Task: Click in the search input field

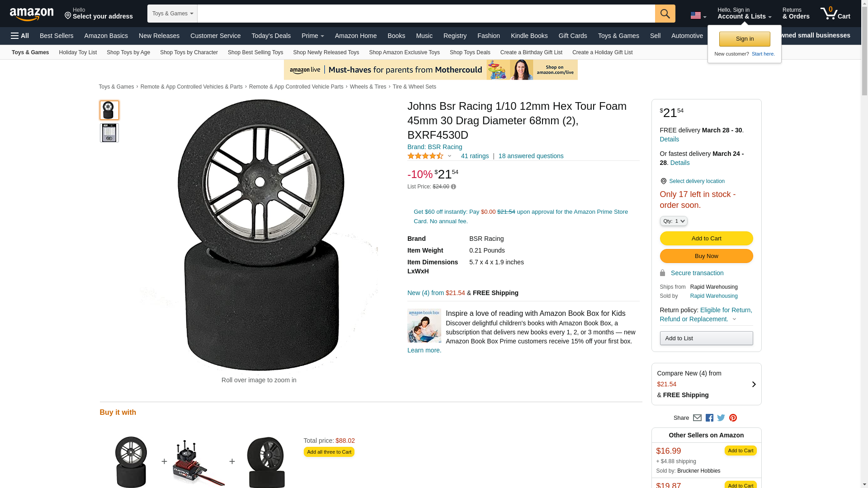Action: point(426,14)
